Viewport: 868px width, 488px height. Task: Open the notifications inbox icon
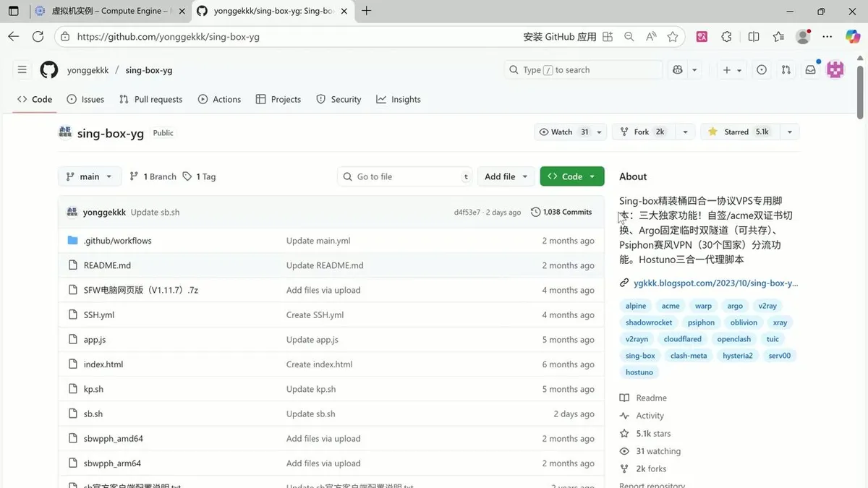click(x=810, y=70)
